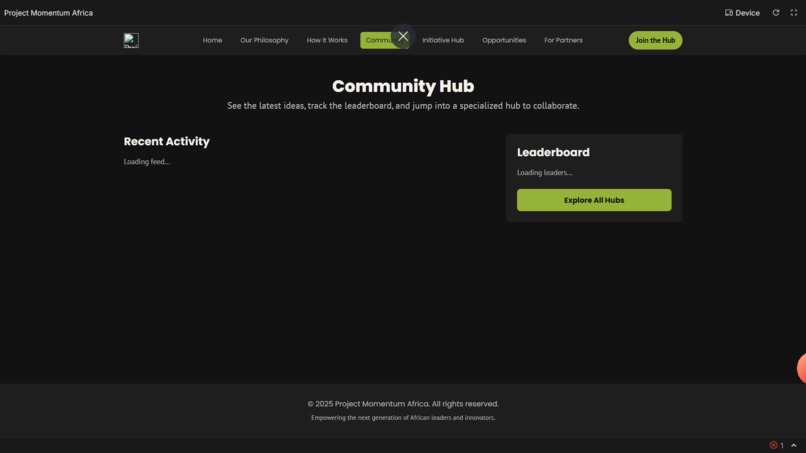Select the highlighted Community nav tab

point(384,40)
